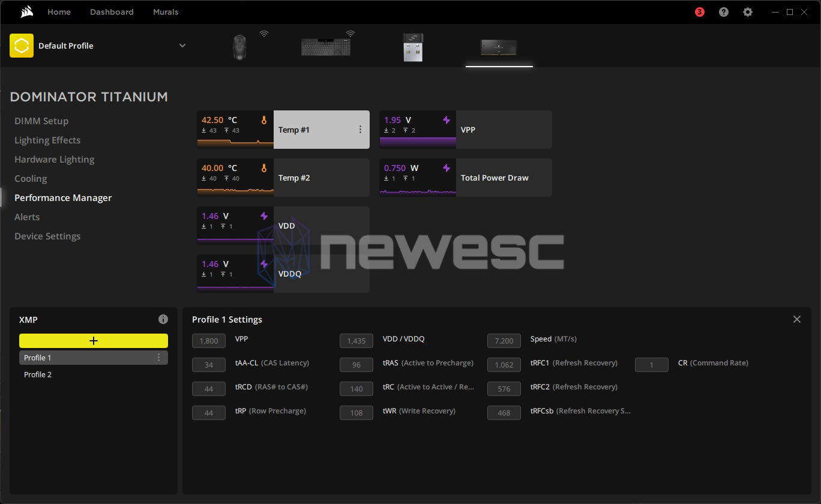Open the Dashboard tab
Viewport: 821px width, 504px height.
click(x=112, y=12)
